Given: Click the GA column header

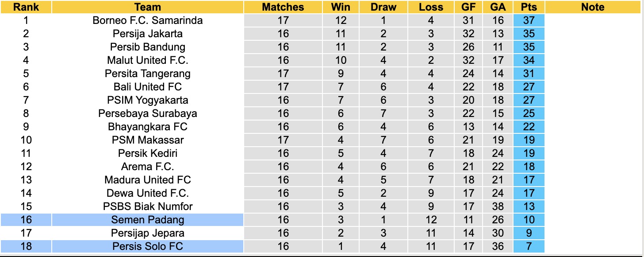Looking at the screenshot, I should pos(498,7).
